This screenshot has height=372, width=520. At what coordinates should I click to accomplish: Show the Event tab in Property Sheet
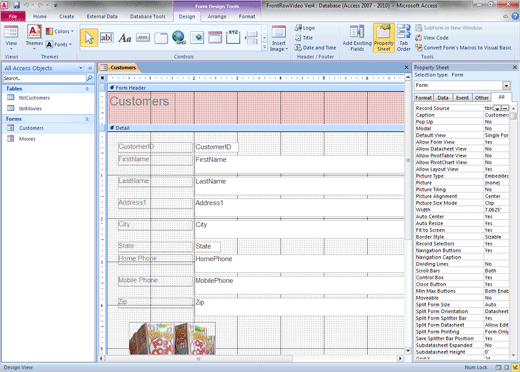click(x=462, y=98)
